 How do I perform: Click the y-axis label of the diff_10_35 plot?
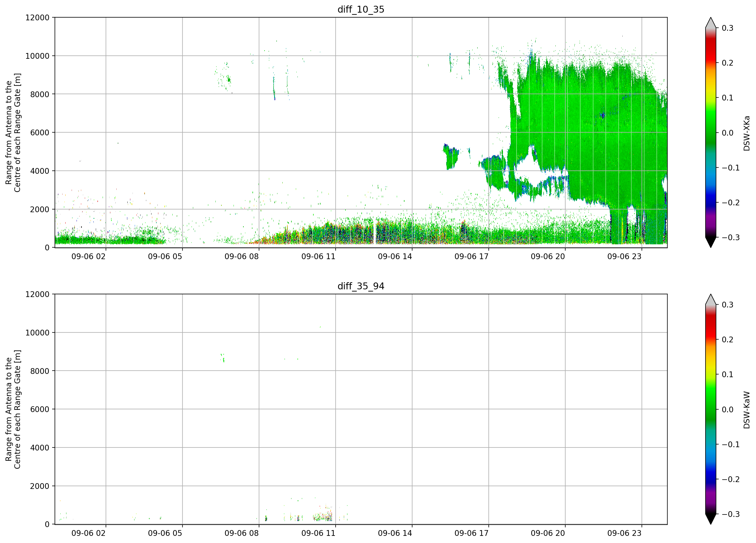13,132
